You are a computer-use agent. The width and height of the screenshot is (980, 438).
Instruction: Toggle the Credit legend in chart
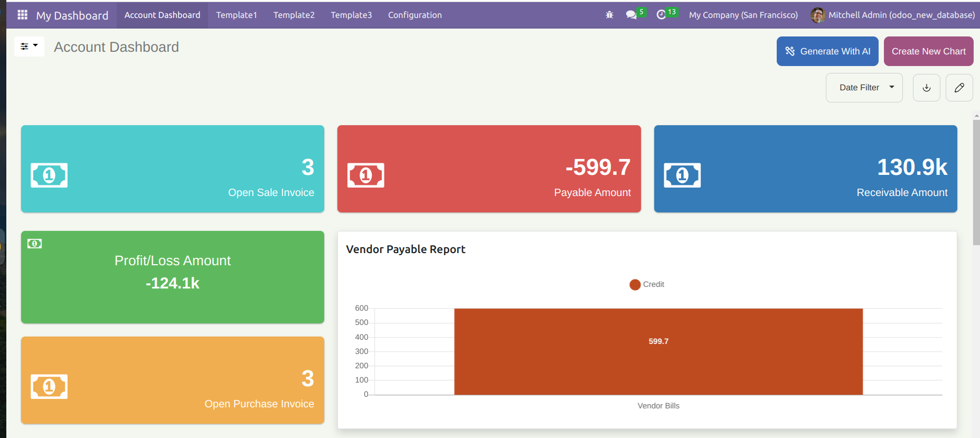pyautogui.click(x=647, y=285)
